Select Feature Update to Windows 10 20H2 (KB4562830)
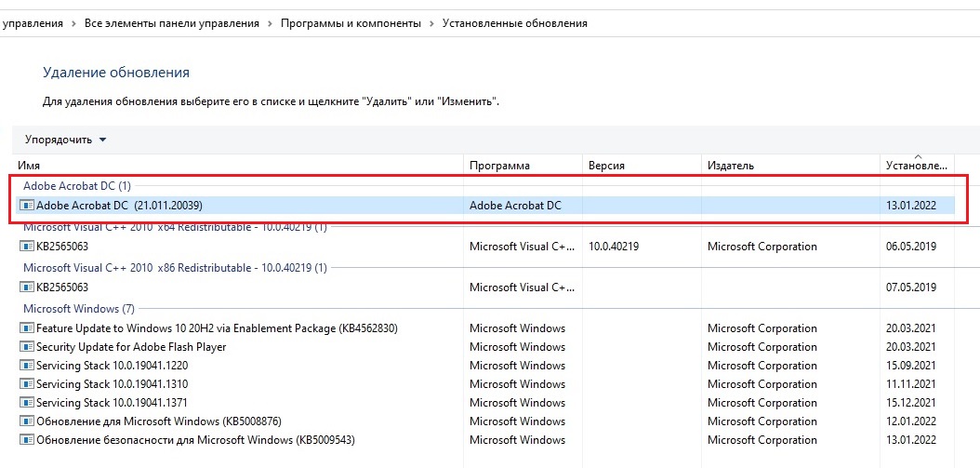The height and width of the screenshot is (468, 980). 484,328
